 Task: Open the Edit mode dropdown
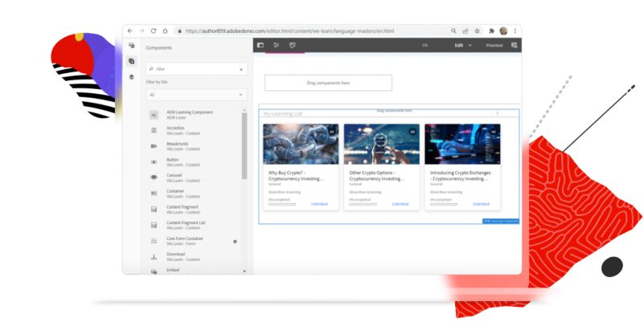(463, 46)
